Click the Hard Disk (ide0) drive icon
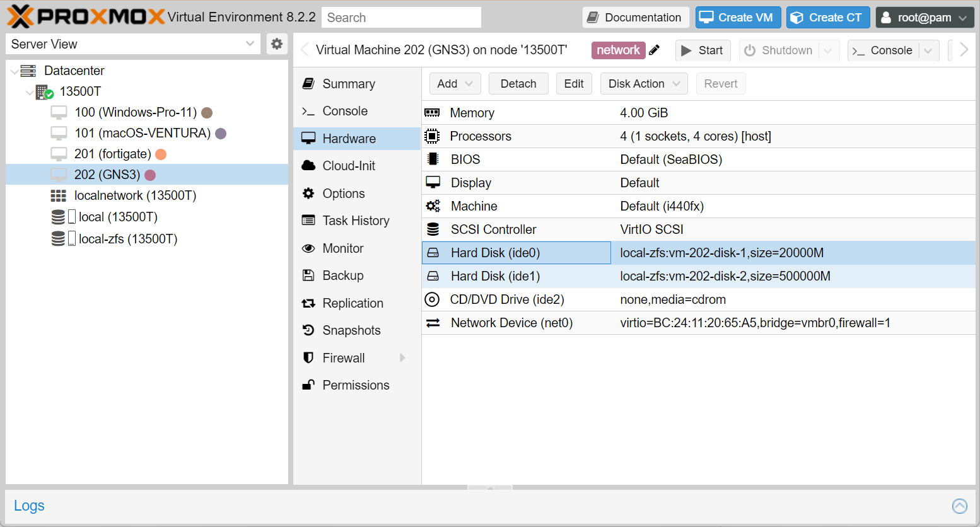This screenshot has width=980, height=527. 433,253
